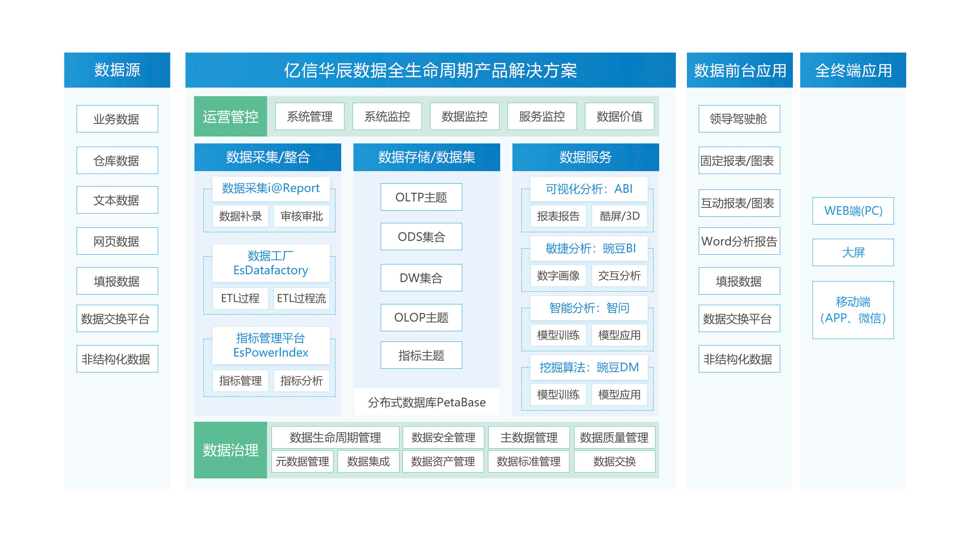
Task: Click the 数据服务 section header
Action: [x=586, y=157]
